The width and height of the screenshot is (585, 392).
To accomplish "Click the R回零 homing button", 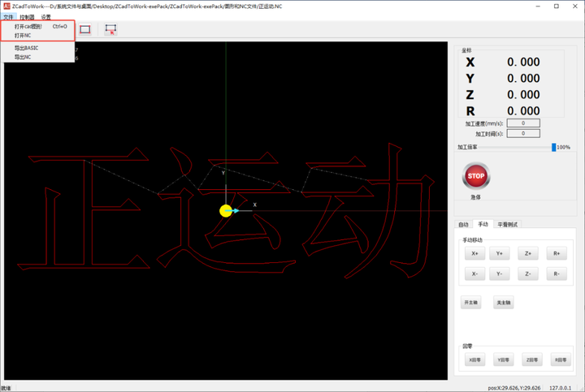I will pyautogui.click(x=561, y=360).
